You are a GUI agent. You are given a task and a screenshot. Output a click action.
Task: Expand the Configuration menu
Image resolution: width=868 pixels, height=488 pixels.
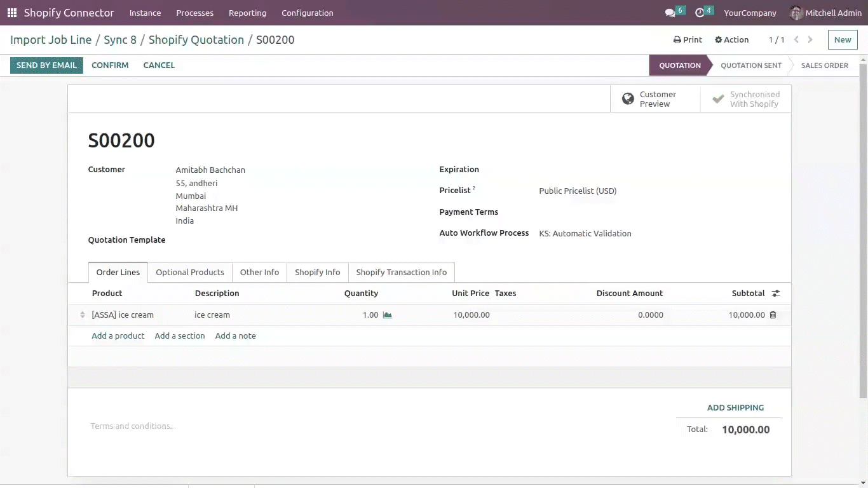307,13
